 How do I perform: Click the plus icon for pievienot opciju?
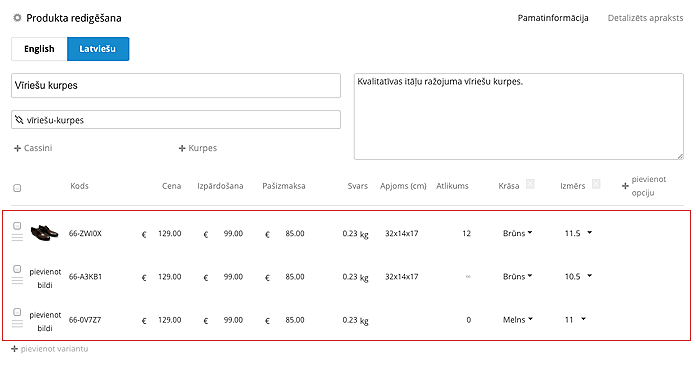(625, 186)
